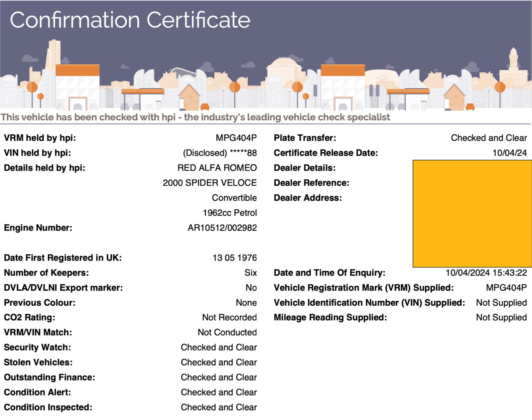Select 'Not Supplied' beside Mileage Reading Supplied
This screenshot has width=532, height=420.
[x=501, y=318]
